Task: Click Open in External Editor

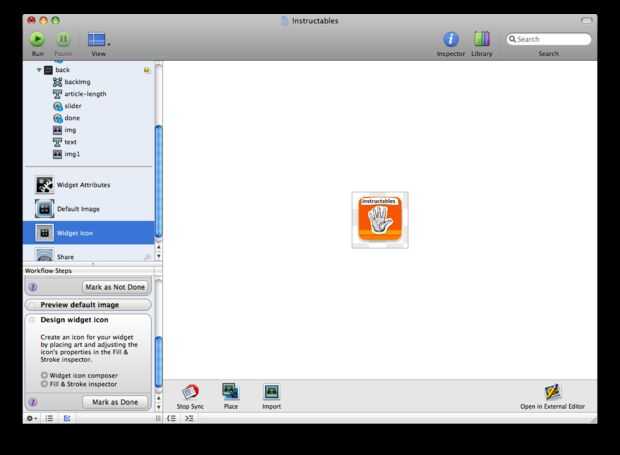Action: (552, 396)
